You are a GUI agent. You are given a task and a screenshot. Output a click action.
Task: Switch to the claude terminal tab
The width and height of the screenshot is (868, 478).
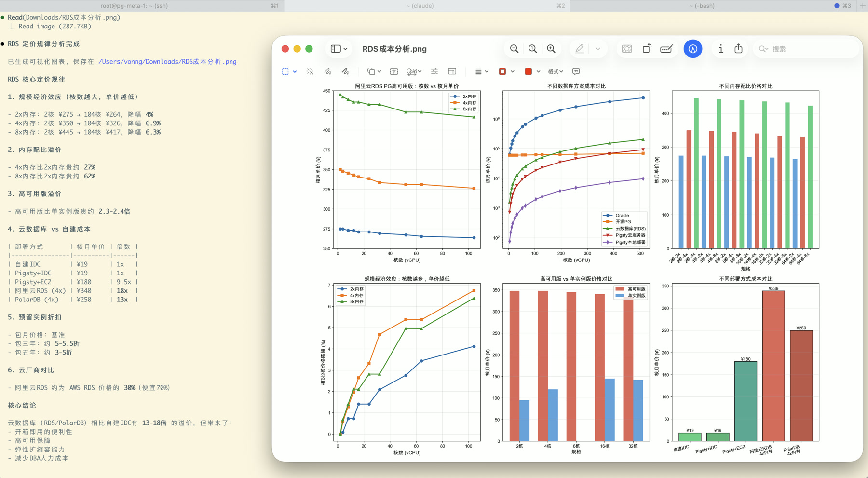[x=419, y=6]
